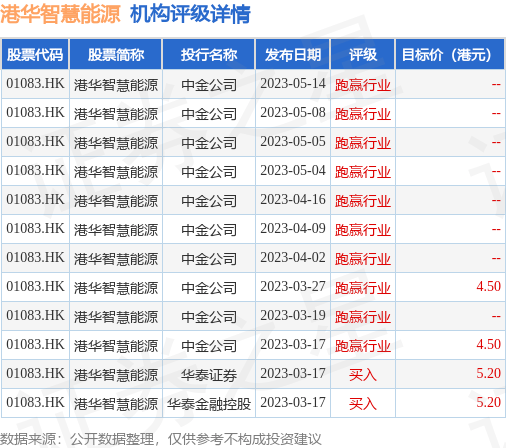The height and width of the screenshot is (448, 506).
Task: Select the 评级 column header
Action: pos(363,55)
